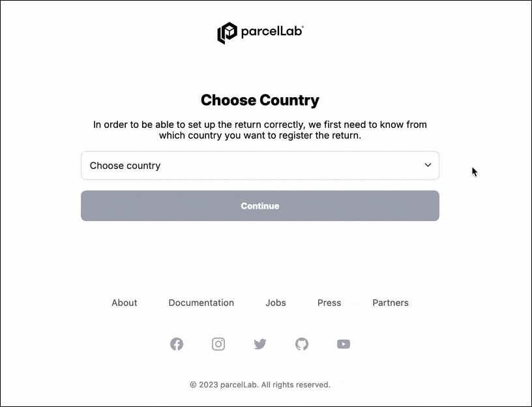
Task: Click the chevron on the country selector
Action: (428, 166)
